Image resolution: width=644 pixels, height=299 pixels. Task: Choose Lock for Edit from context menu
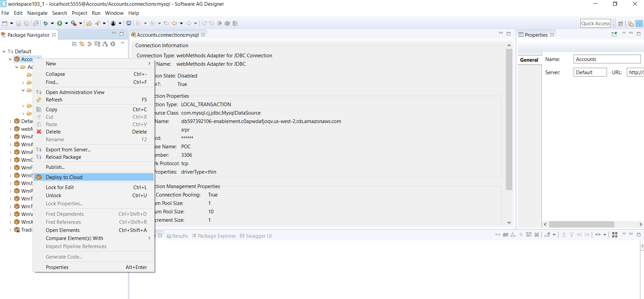click(x=94, y=187)
